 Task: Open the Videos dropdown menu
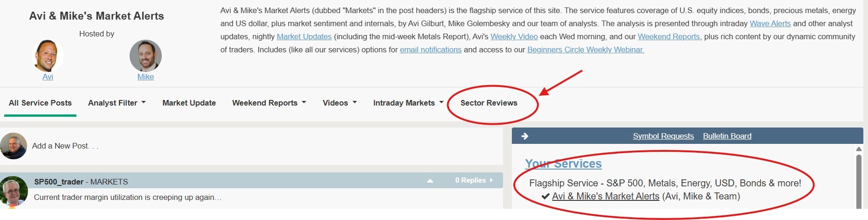tap(340, 103)
